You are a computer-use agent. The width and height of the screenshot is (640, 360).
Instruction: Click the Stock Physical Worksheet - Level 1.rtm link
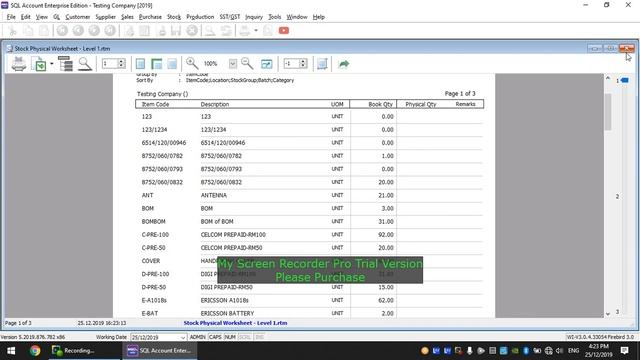235,323
